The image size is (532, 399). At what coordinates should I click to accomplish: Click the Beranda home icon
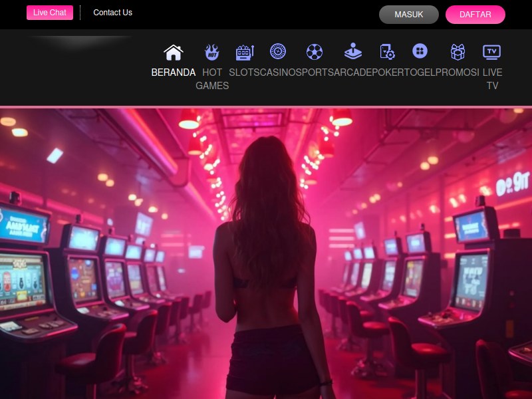[x=174, y=52]
